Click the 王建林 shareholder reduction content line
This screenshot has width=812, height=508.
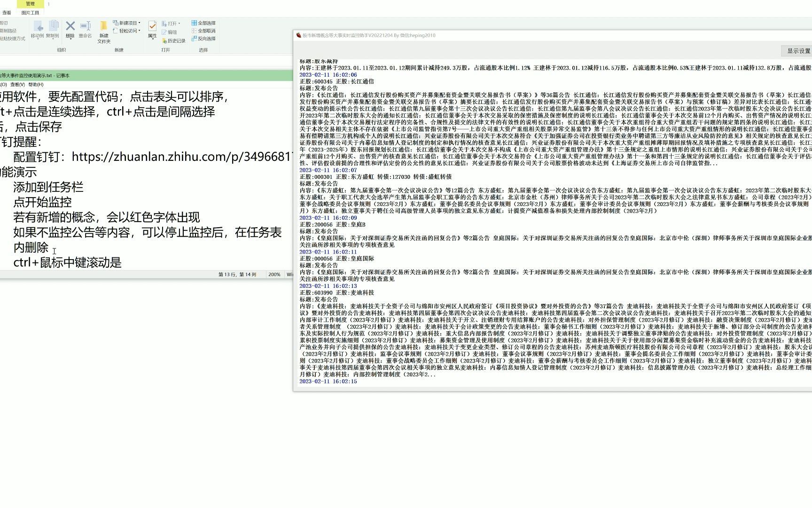point(555,68)
